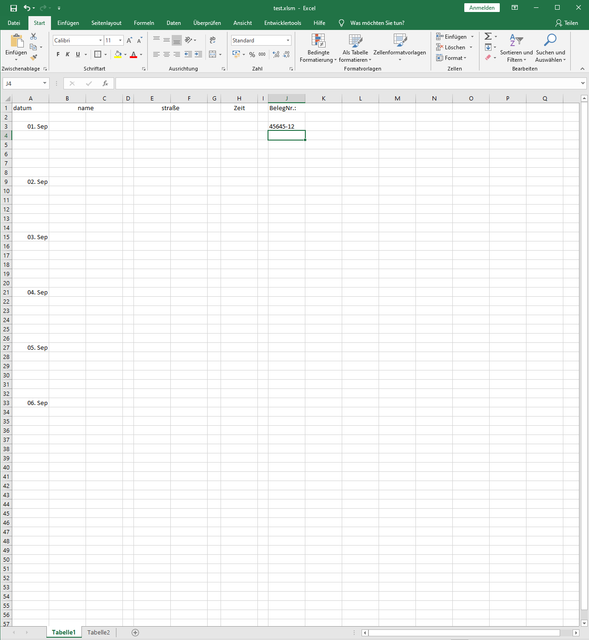Screen dimensions: 589x640
Task: Open Suchen und Auswählen
Action: [x=550, y=48]
